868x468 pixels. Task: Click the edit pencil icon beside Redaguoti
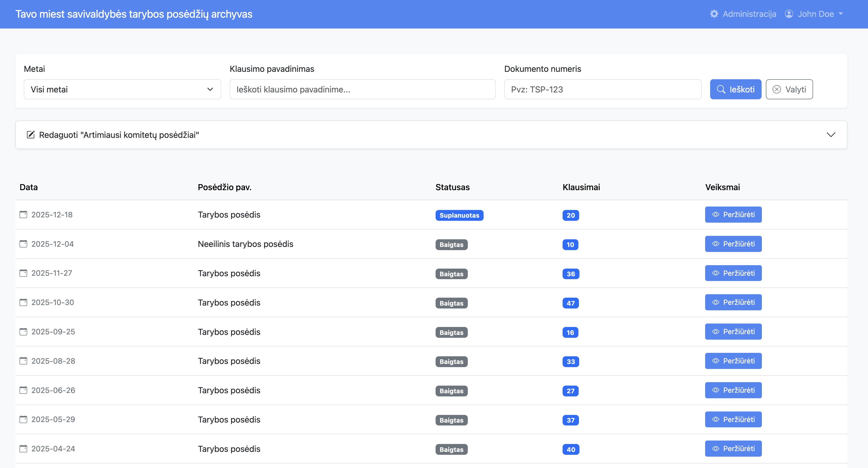tap(31, 135)
